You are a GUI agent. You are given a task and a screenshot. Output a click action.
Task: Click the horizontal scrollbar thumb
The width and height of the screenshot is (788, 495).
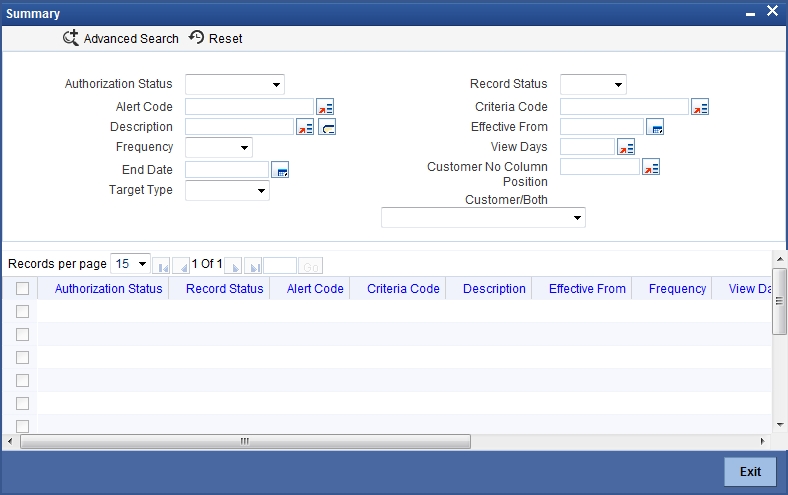point(245,442)
